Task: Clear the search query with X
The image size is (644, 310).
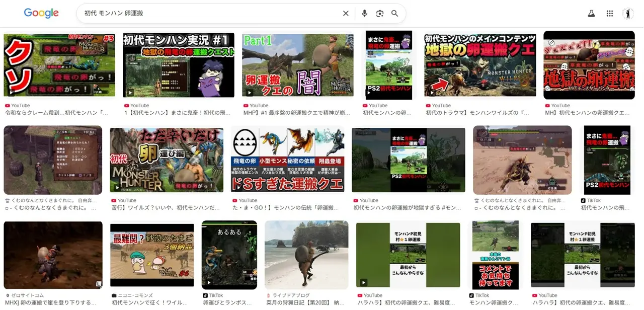Action: click(346, 14)
